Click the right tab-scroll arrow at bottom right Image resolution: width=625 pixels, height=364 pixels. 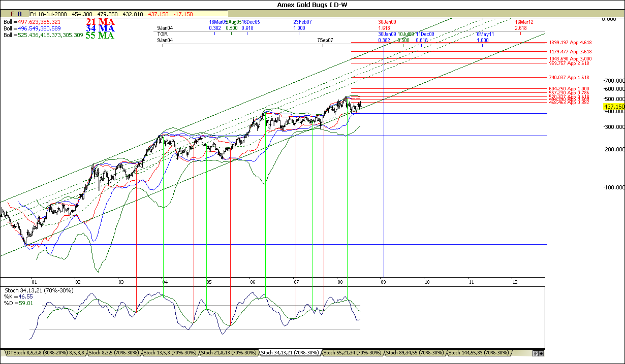click(541, 353)
